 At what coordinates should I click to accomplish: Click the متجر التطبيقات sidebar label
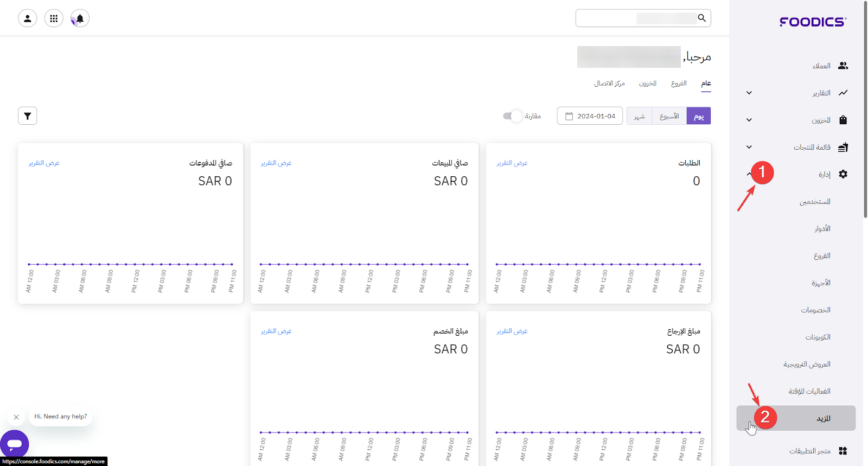point(810,451)
